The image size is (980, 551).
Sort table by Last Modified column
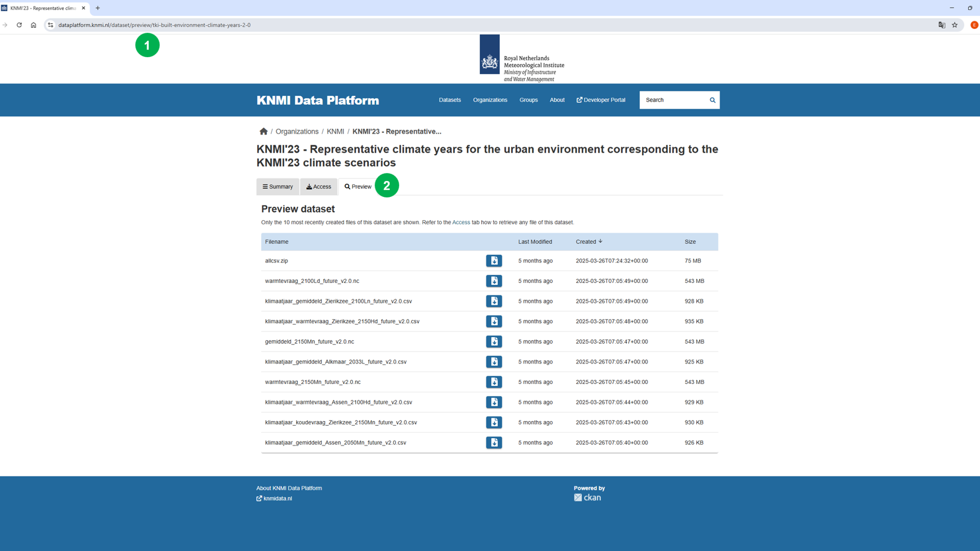pyautogui.click(x=535, y=242)
